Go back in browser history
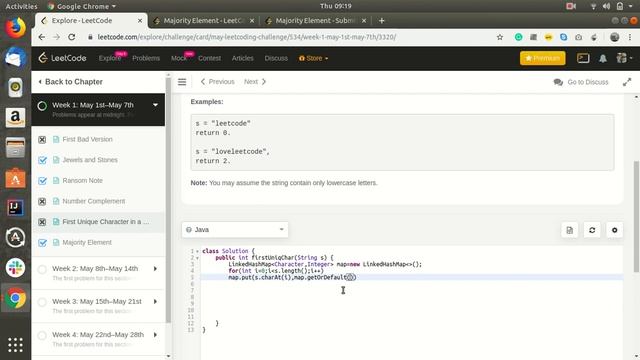Screen dimensions: 640x360 click(x=42, y=37)
